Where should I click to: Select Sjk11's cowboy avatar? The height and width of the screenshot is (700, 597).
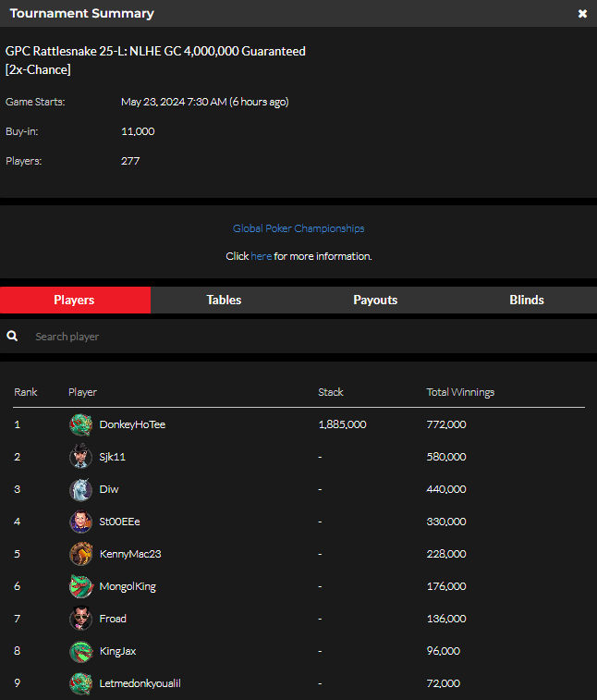(80, 457)
